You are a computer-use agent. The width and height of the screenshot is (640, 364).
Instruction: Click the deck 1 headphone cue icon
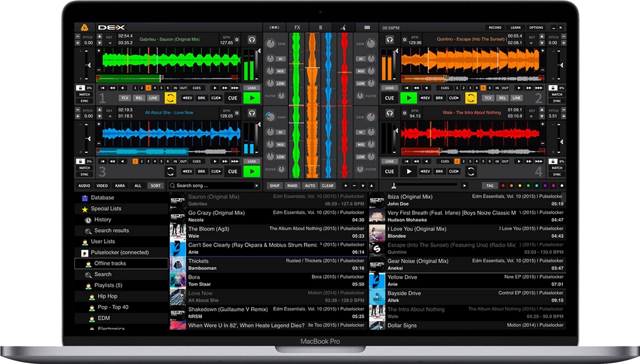pos(252,40)
